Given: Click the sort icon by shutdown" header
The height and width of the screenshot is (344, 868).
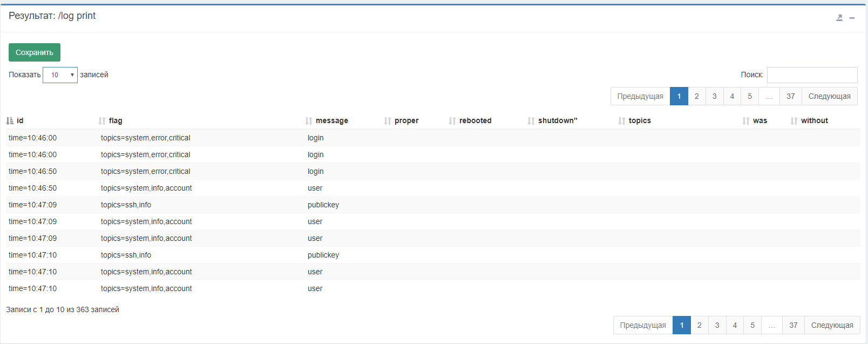Looking at the screenshot, I should coord(531,121).
